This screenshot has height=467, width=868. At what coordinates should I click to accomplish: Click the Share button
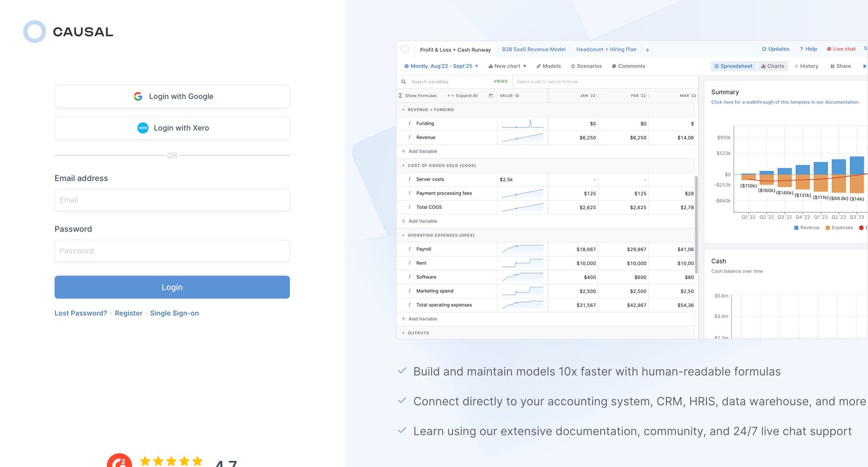tap(840, 66)
